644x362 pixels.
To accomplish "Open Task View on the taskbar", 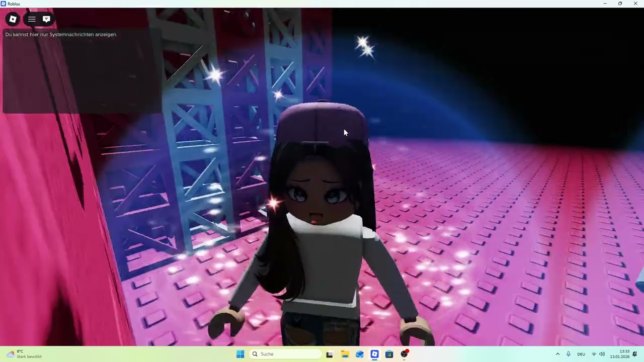I will coord(330,354).
